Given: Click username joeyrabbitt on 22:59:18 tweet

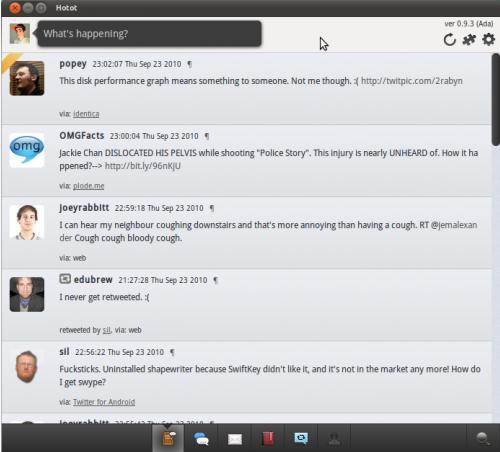Looking at the screenshot, I should click(84, 207).
